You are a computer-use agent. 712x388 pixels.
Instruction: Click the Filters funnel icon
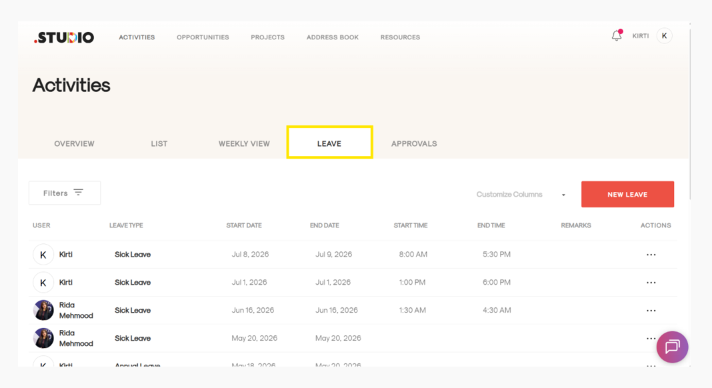click(79, 193)
